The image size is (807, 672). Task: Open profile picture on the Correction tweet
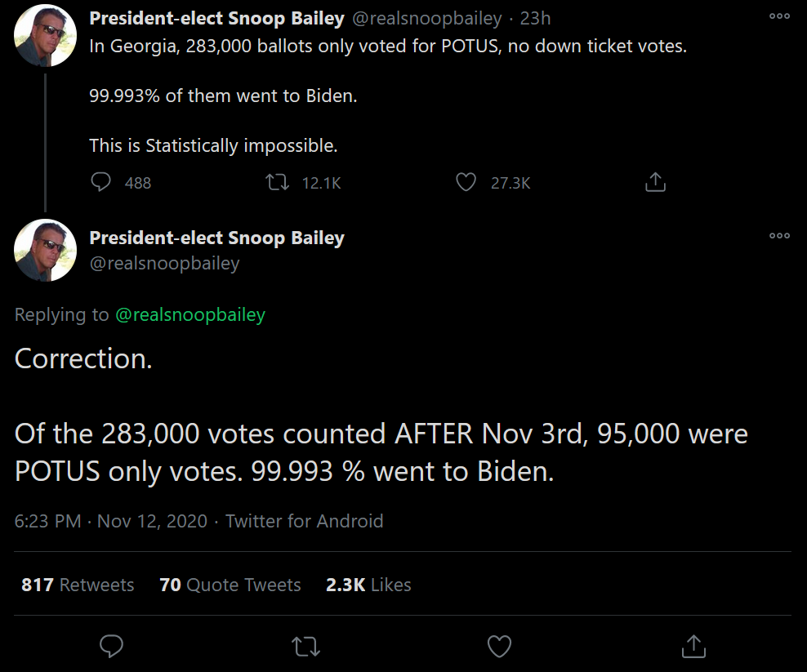pyautogui.click(x=45, y=250)
